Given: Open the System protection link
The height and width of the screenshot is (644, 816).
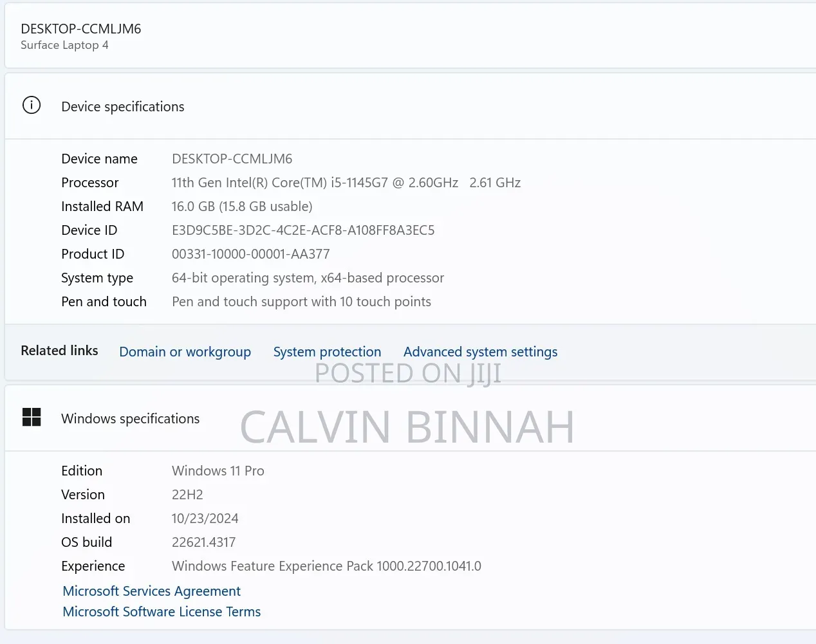Looking at the screenshot, I should (327, 352).
